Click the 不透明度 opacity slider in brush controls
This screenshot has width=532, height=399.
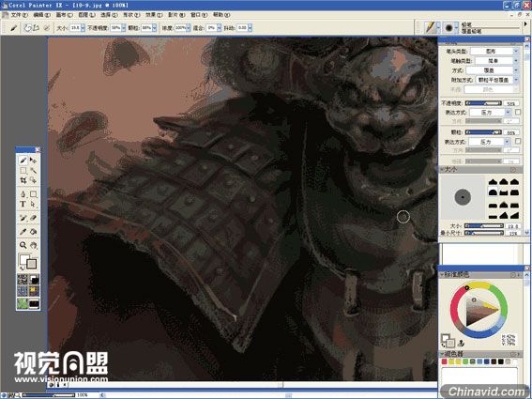[x=483, y=103]
